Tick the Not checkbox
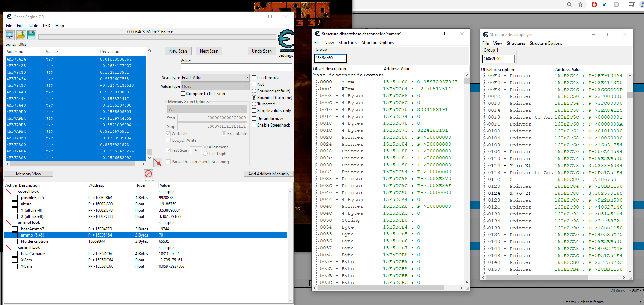Image resolution: width=644 pixels, height=305 pixels. tap(254, 84)
